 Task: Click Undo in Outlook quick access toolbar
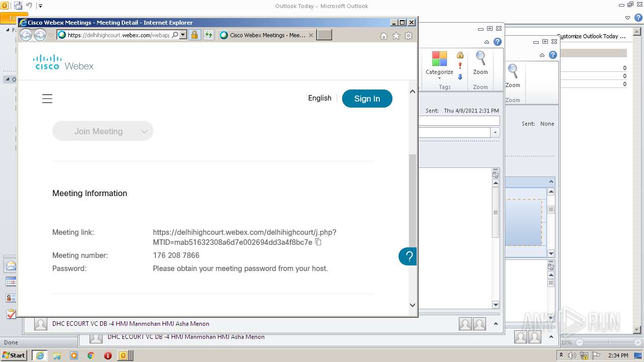pyautogui.click(x=29, y=6)
